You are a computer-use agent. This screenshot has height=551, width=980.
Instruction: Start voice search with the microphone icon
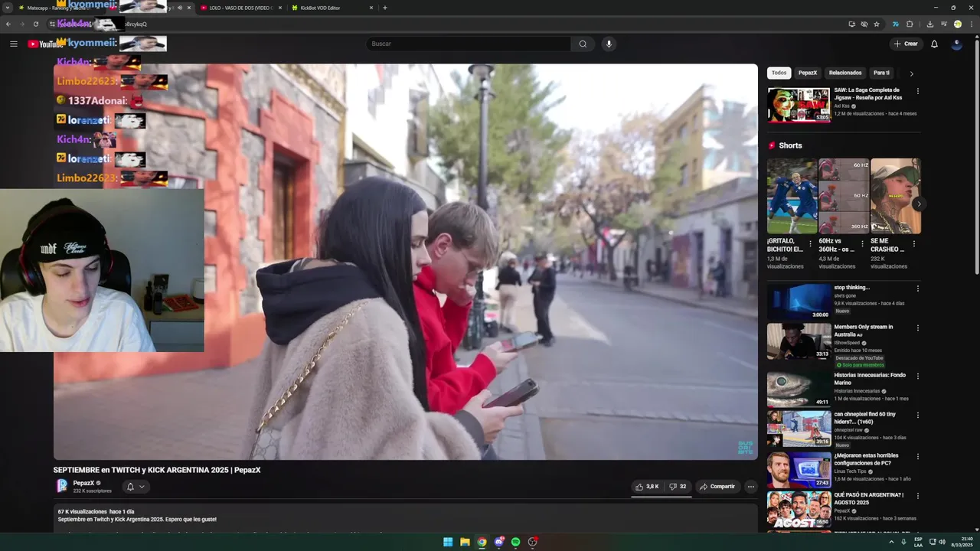tap(609, 44)
